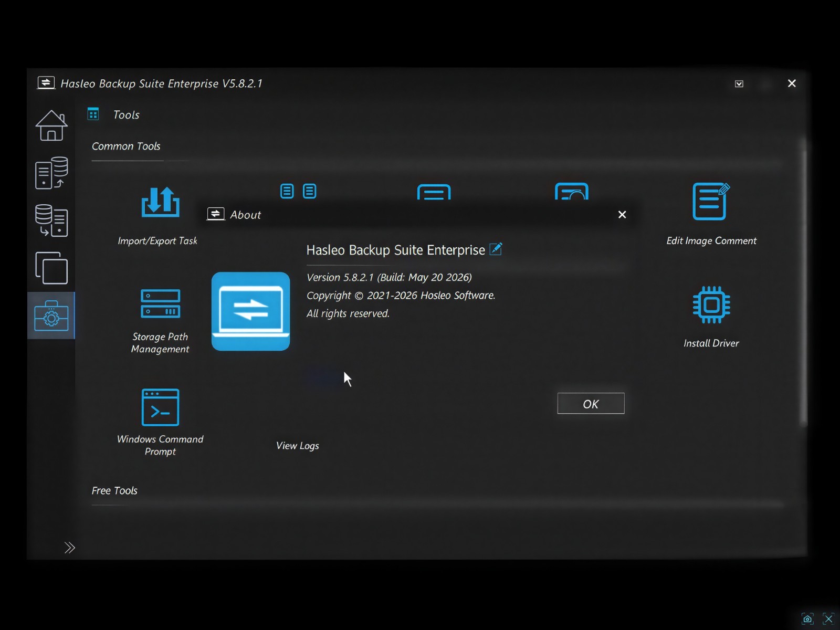Launch Windows Command Prompt tool
The width and height of the screenshot is (840, 630).
pyautogui.click(x=160, y=407)
